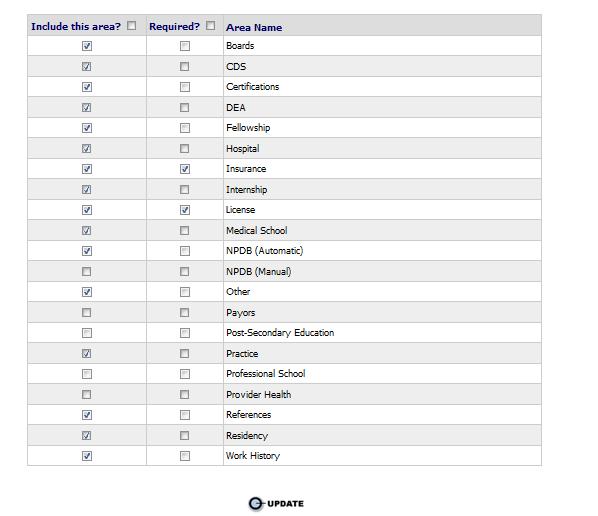Image resolution: width=598 pixels, height=516 pixels.
Task: Uncheck Include for NPDB (Automatic)
Action: click(87, 251)
